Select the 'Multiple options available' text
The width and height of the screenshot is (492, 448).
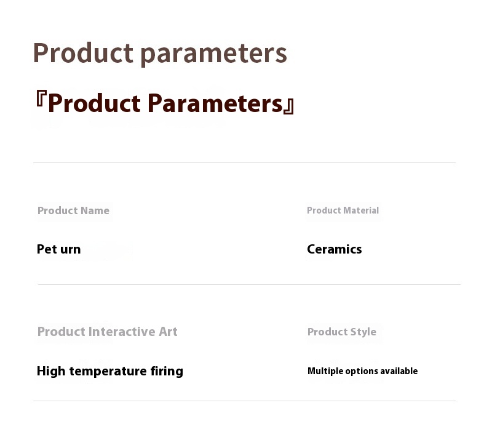(x=362, y=371)
